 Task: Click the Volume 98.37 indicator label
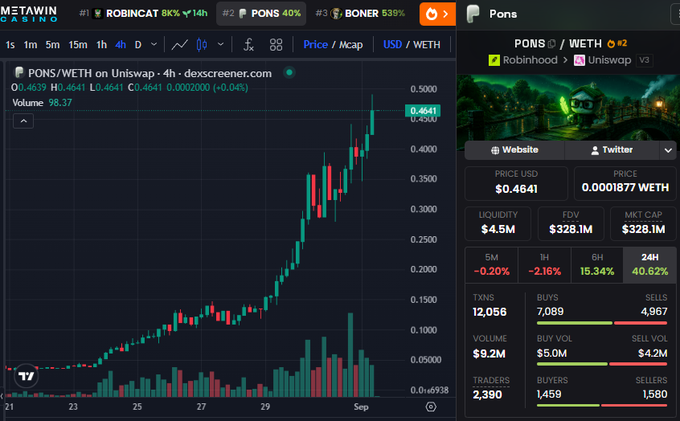point(42,103)
